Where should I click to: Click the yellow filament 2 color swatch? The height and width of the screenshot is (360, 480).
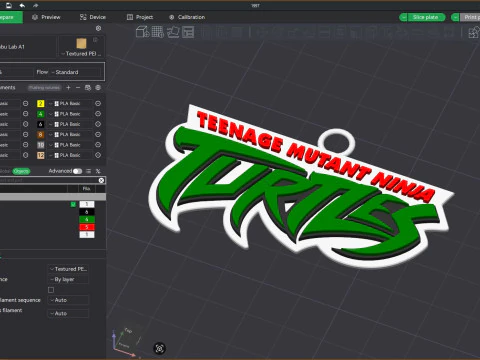point(40,104)
